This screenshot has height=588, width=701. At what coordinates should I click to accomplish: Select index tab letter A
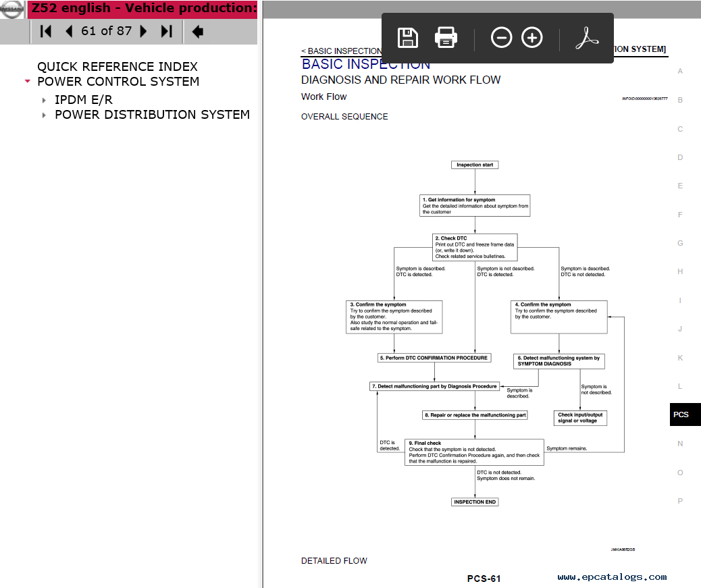click(x=680, y=71)
